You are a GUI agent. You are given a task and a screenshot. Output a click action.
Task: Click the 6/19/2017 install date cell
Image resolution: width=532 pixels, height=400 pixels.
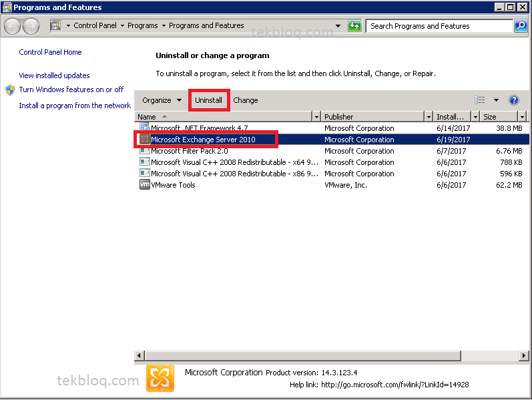click(453, 140)
